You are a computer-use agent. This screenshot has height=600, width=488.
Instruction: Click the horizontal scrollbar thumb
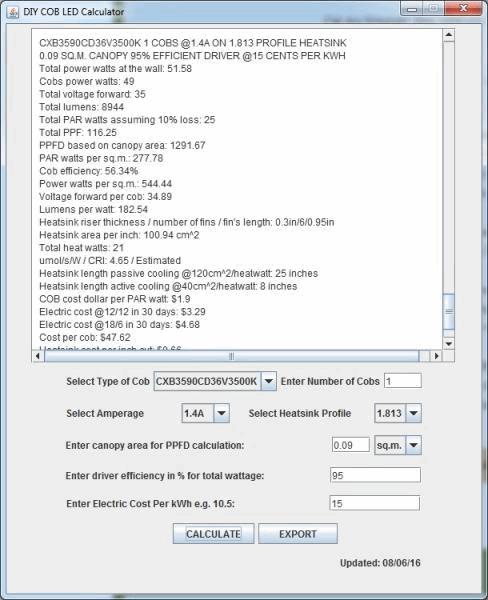click(232, 356)
